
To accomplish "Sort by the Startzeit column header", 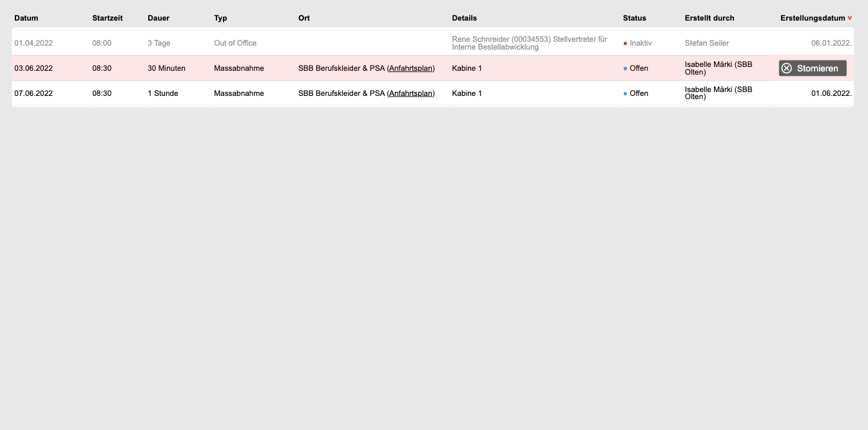I will [x=107, y=18].
